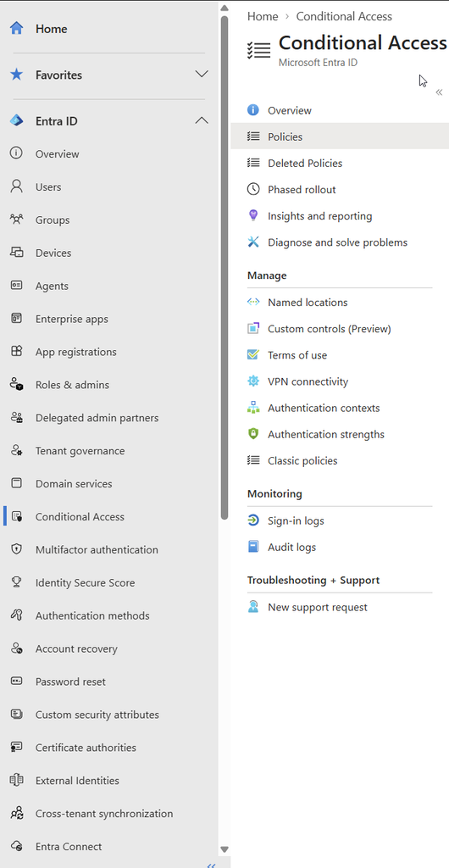Click the VPN connectivity gear icon
449x868 pixels.
[x=253, y=381]
